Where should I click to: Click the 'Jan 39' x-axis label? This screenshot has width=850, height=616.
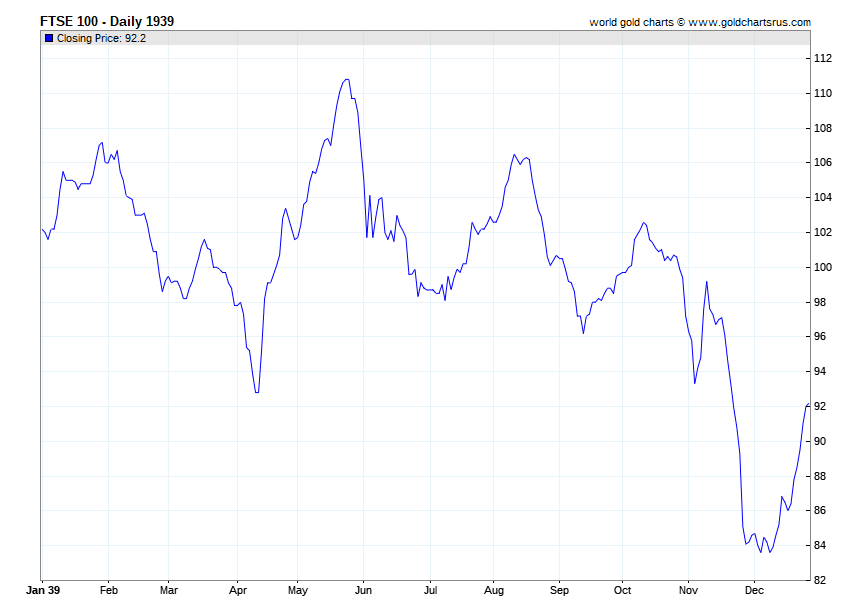(43, 590)
